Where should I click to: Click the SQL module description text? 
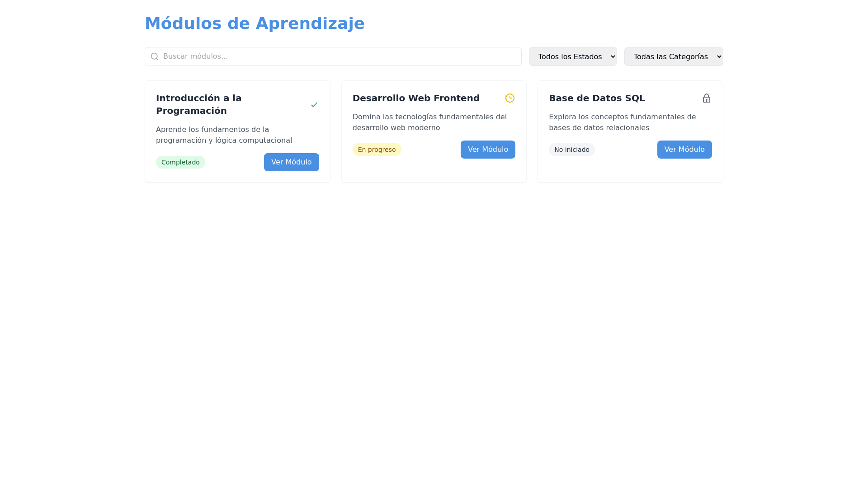coord(622,122)
